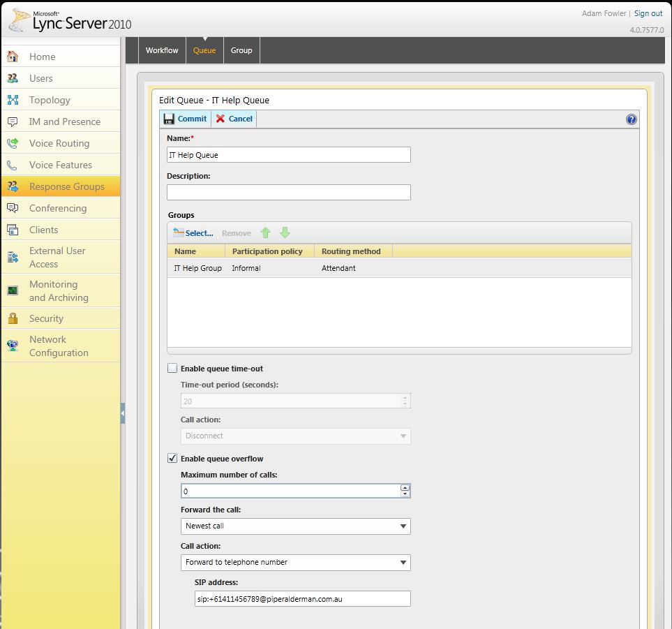Switch to the Workflow tab

(x=162, y=50)
